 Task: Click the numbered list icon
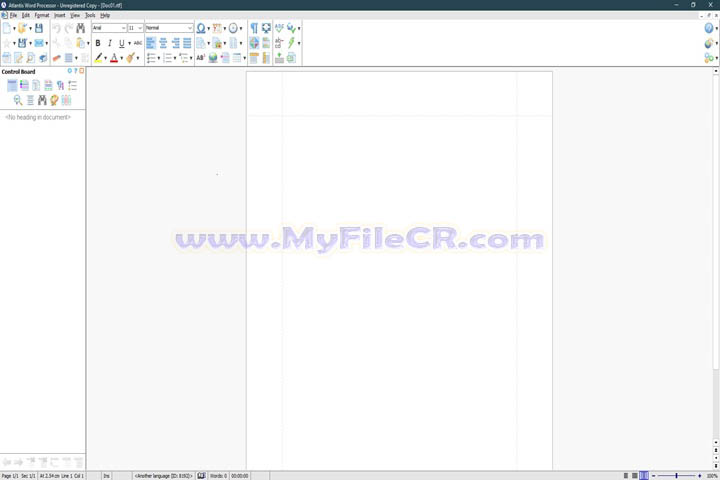(x=168, y=58)
